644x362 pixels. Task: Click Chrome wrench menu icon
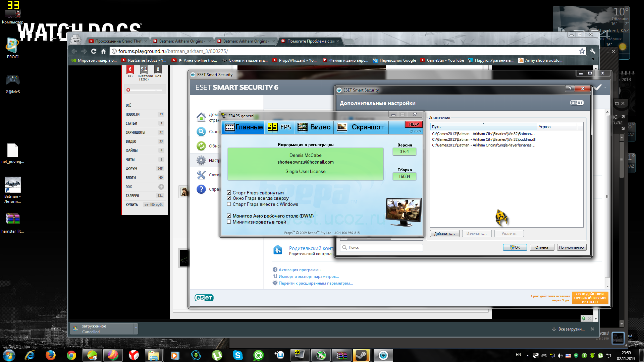(593, 51)
